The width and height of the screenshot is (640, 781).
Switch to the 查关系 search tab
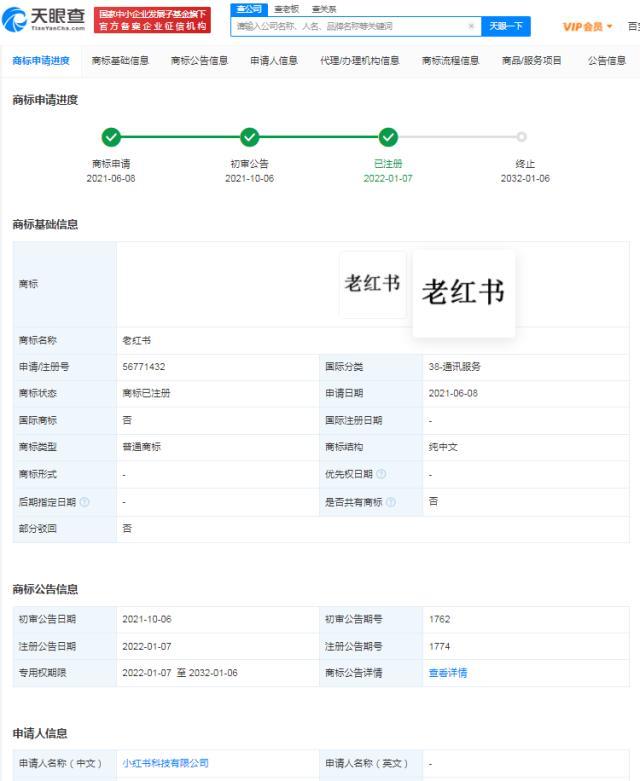pyautogui.click(x=324, y=8)
